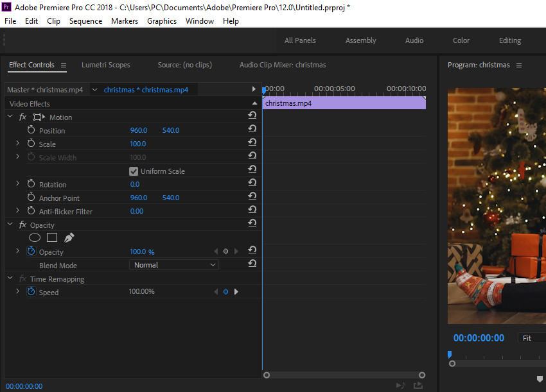The width and height of the screenshot is (546, 392).
Task: Reset the Scale parameter
Action: 252,142
